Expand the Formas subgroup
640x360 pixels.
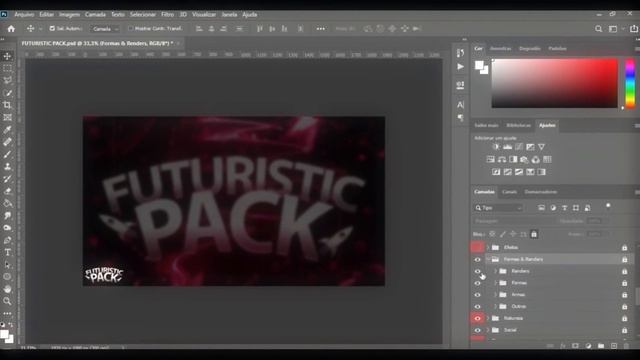point(496,283)
